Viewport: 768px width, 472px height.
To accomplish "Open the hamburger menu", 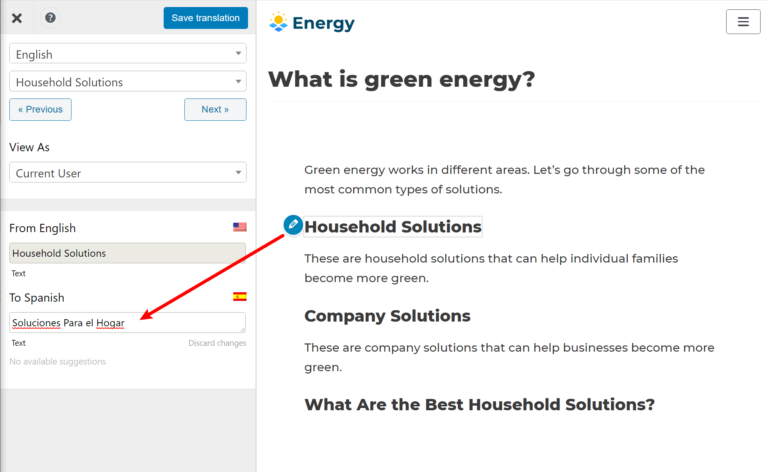I will point(743,22).
